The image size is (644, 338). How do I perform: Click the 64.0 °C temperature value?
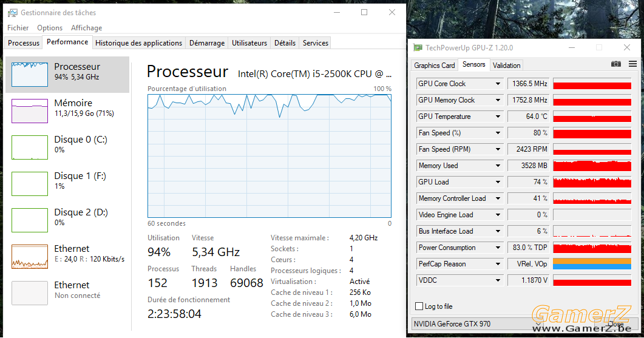point(529,117)
